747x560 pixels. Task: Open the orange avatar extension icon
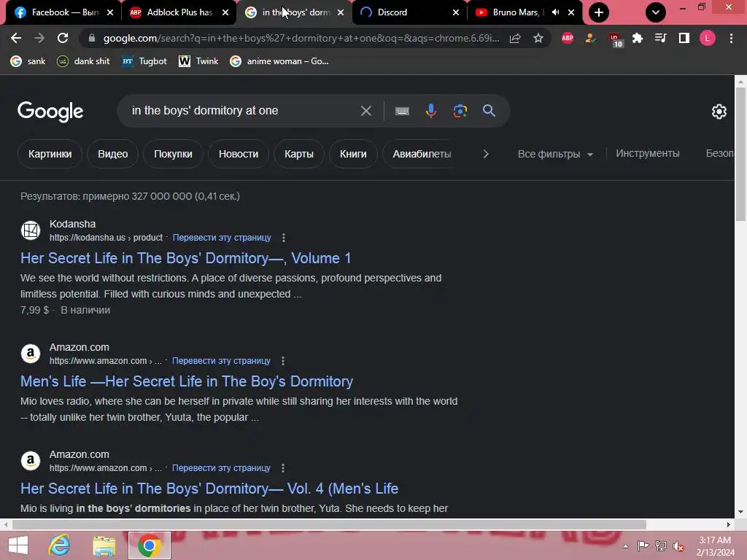[591, 38]
